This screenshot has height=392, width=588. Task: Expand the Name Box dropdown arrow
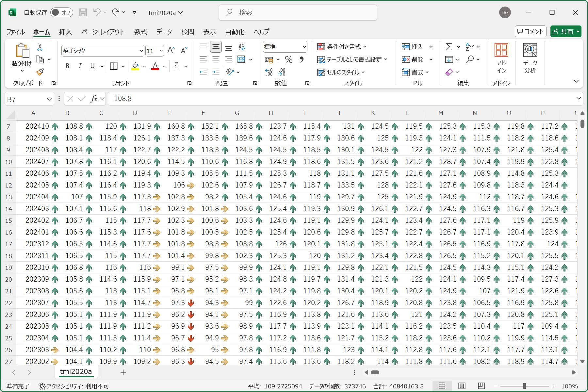click(x=49, y=99)
